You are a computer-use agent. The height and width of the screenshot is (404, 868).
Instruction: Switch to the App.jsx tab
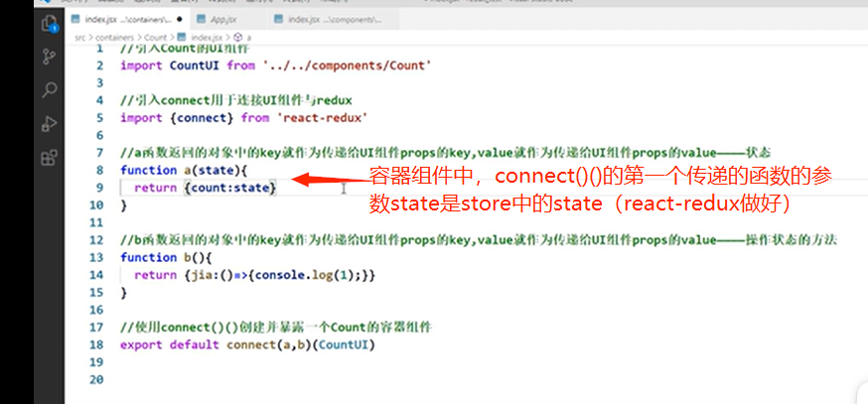click(223, 20)
